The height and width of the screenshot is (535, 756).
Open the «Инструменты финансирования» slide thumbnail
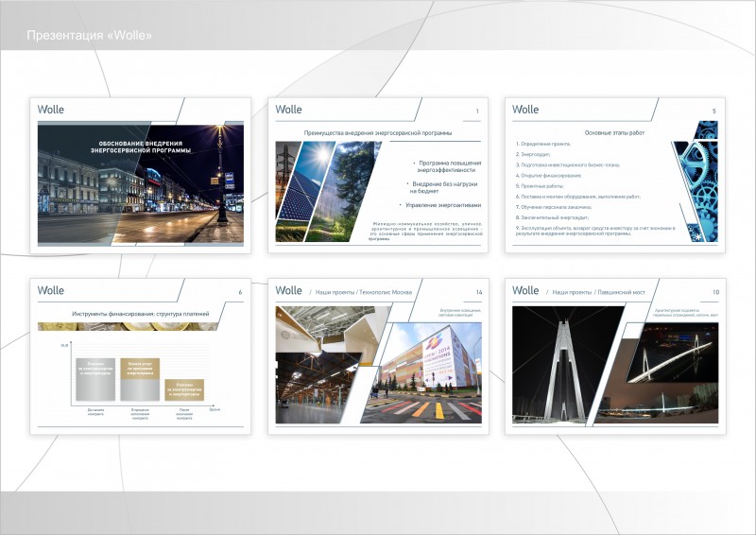(x=140, y=356)
